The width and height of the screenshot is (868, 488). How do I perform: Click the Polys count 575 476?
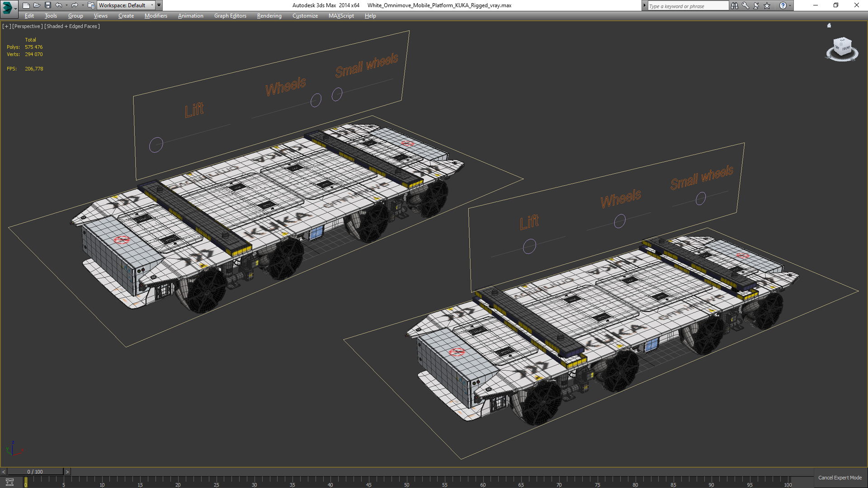click(34, 47)
